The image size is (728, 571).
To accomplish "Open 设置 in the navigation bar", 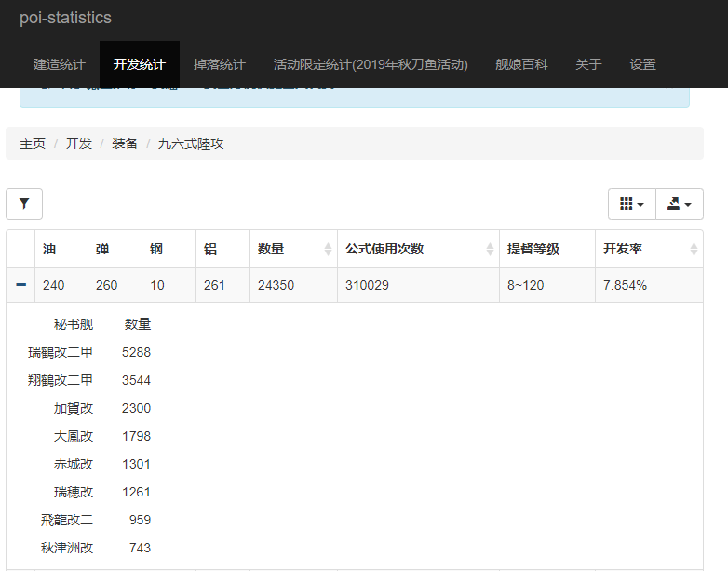I will click(642, 64).
